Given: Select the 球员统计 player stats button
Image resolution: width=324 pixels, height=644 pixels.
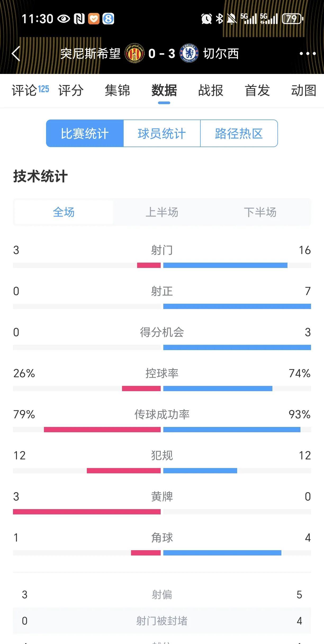Looking at the screenshot, I should pyautogui.click(x=162, y=133).
